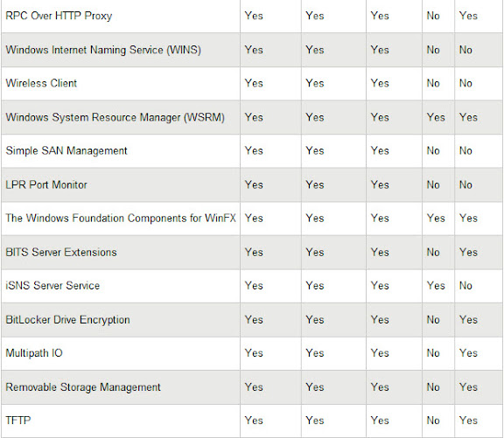The height and width of the screenshot is (438, 504).
Task: Select the LPR Port Monitor row label
Action: (46, 184)
